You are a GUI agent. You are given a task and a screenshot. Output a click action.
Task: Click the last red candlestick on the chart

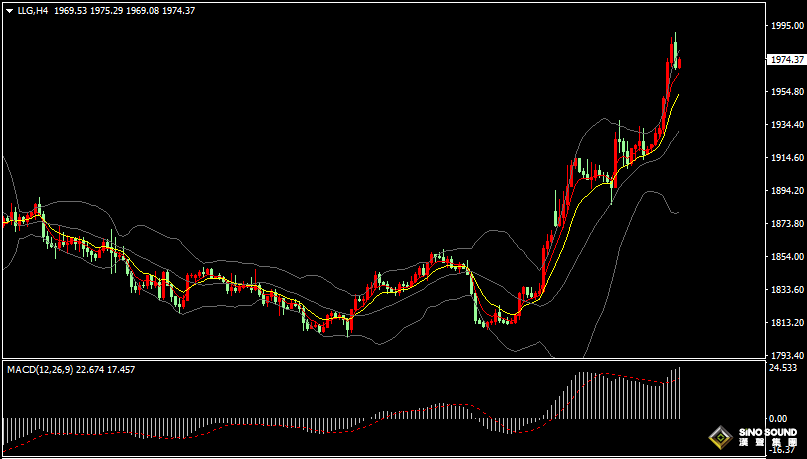click(x=680, y=65)
